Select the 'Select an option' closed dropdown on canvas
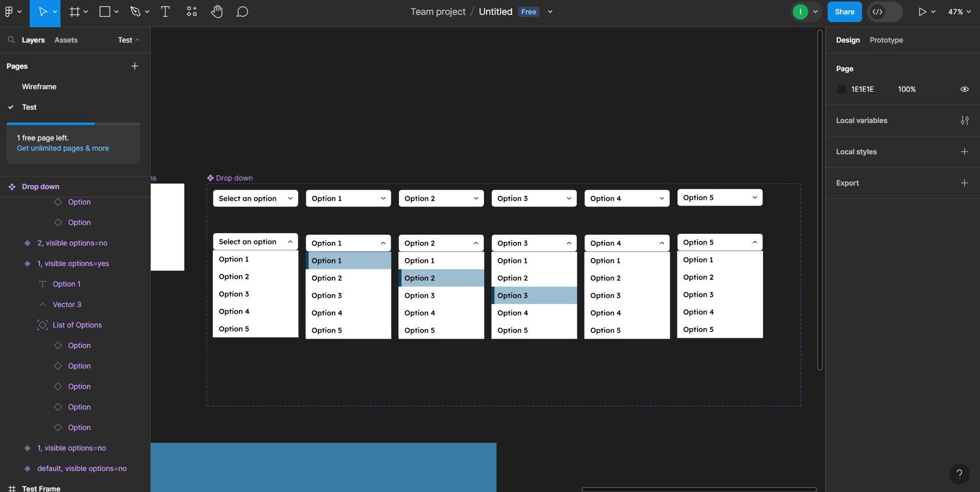The width and height of the screenshot is (980, 492). point(255,198)
